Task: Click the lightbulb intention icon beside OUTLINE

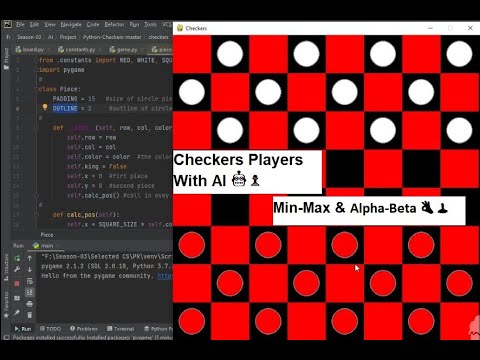Action: [x=45, y=107]
